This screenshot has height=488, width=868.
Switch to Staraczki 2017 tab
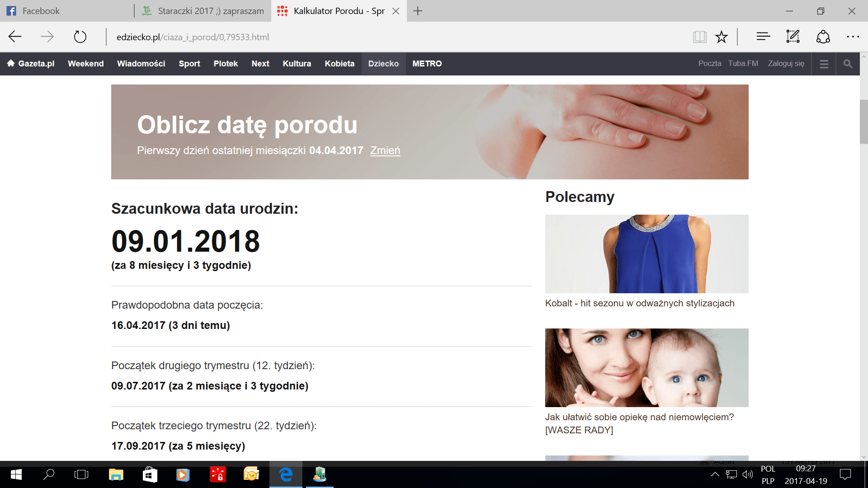tap(203, 11)
